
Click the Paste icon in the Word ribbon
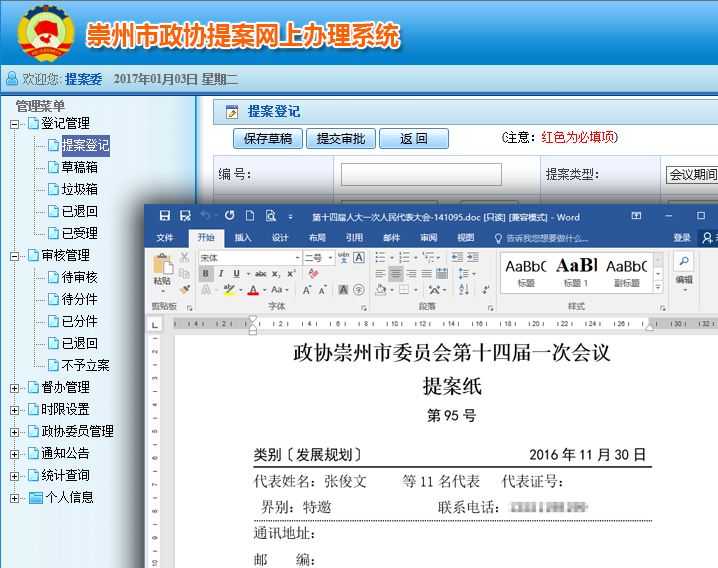pyautogui.click(x=162, y=267)
